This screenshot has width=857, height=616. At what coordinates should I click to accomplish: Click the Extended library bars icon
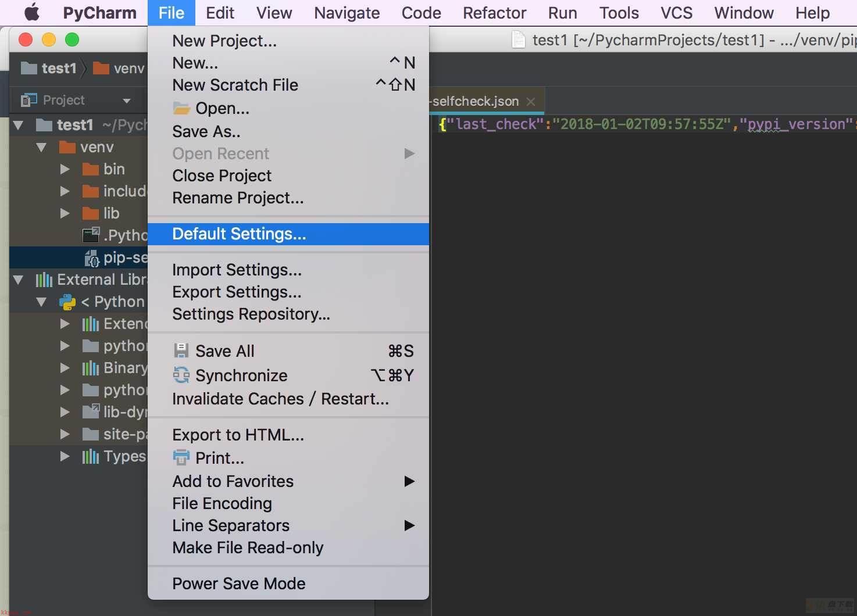point(90,324)
